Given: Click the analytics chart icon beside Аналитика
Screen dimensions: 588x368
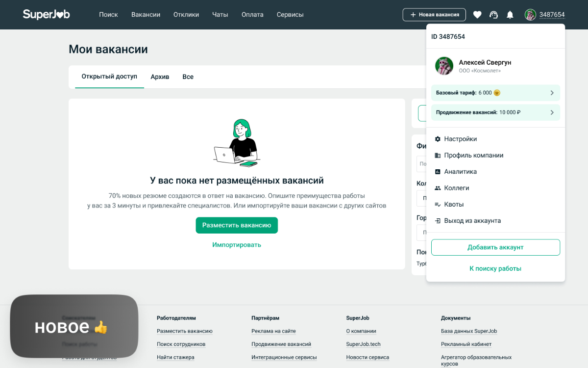Looking at the screenshot, I should click(438, 172).
